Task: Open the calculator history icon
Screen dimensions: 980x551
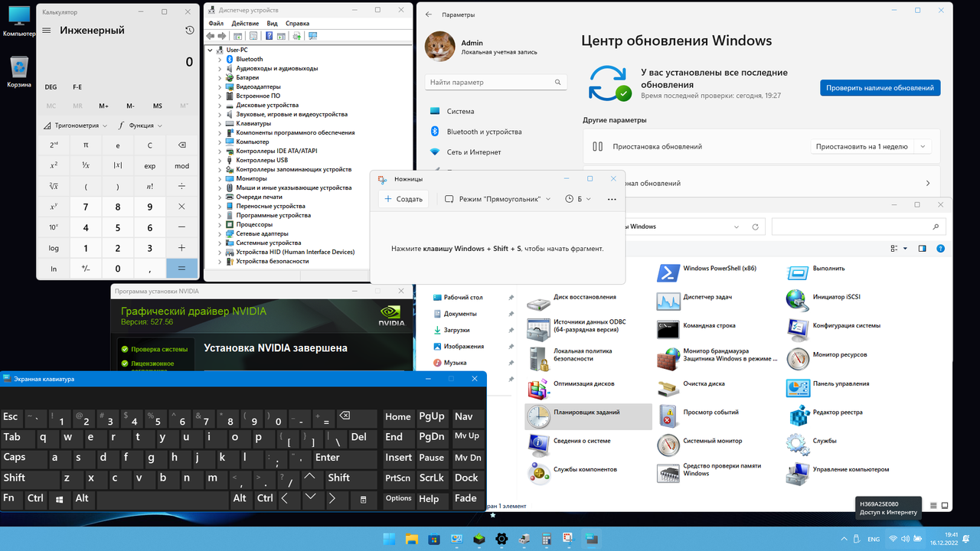Action: (189, 31)
